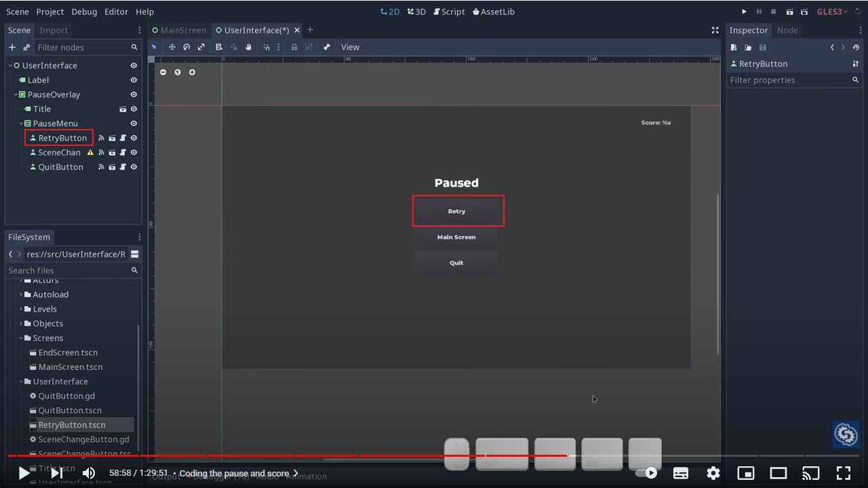Viewport: 868px width, 488px height.
Task: Open the Scene menu
Action: point(18,12)
